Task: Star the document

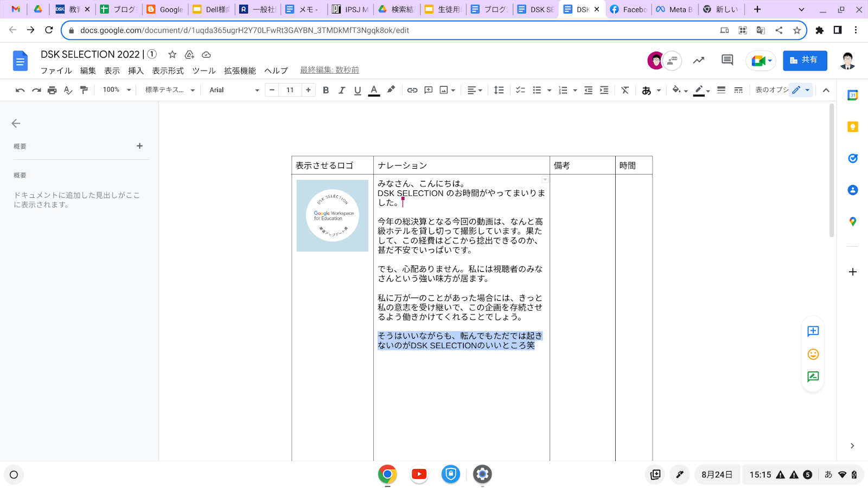Action: coord(172,54)
